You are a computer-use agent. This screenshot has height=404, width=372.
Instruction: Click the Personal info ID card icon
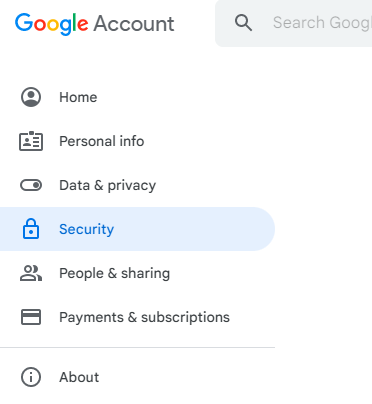(31, 141)
